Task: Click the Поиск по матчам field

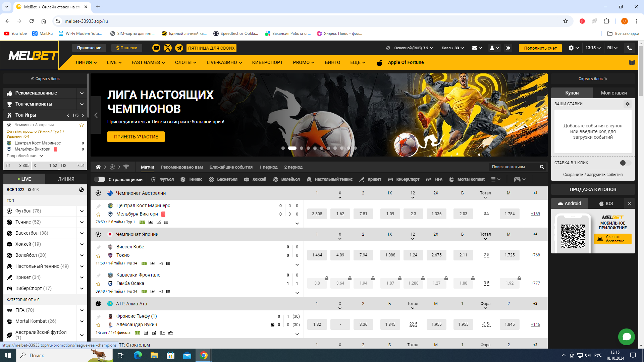Action: coord(513,167)
